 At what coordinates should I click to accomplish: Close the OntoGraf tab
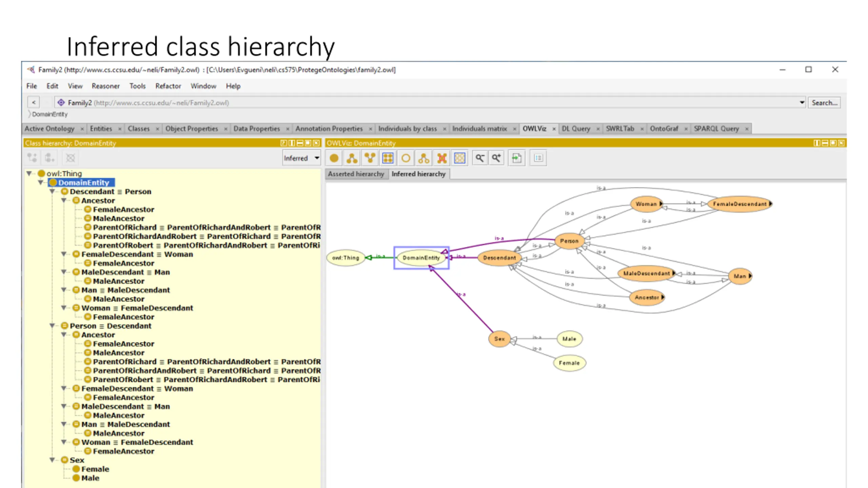click(686, 129)
